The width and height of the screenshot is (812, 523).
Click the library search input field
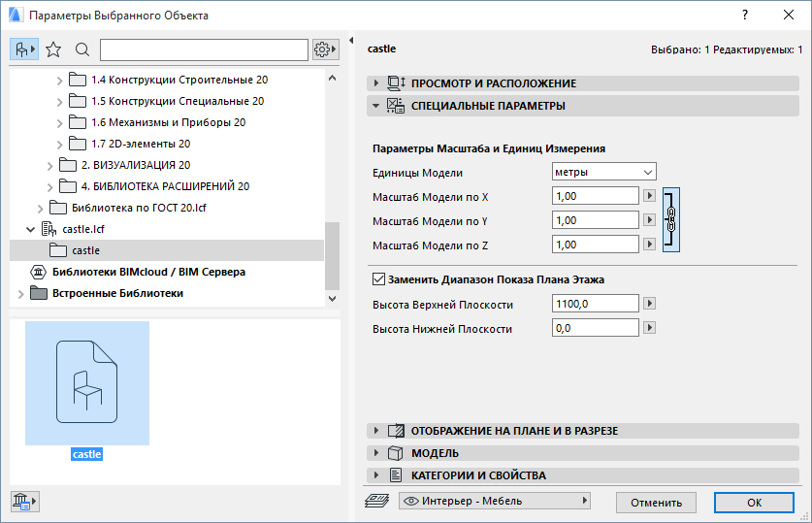point(204,49)
